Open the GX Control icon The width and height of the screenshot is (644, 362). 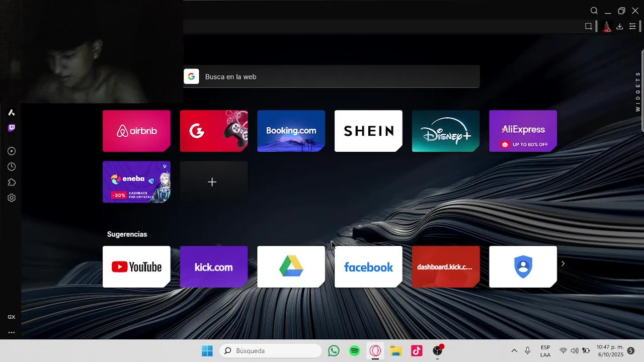11,317
